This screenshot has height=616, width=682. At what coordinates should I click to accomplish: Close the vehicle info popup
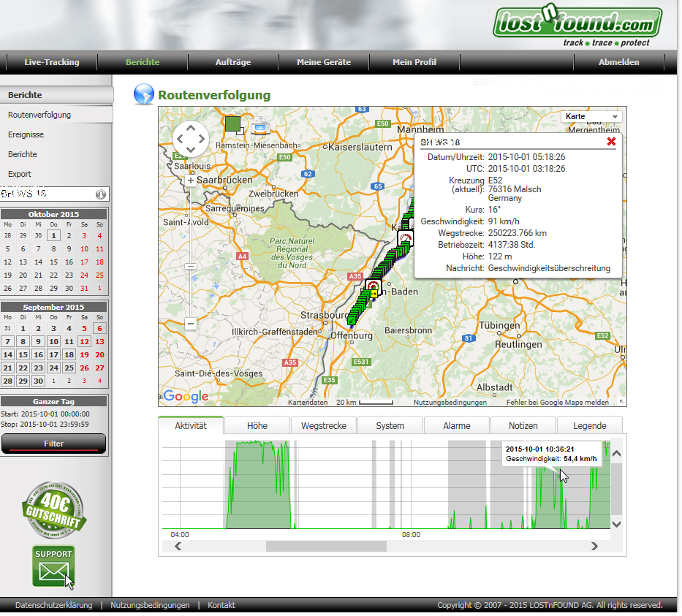611,142
